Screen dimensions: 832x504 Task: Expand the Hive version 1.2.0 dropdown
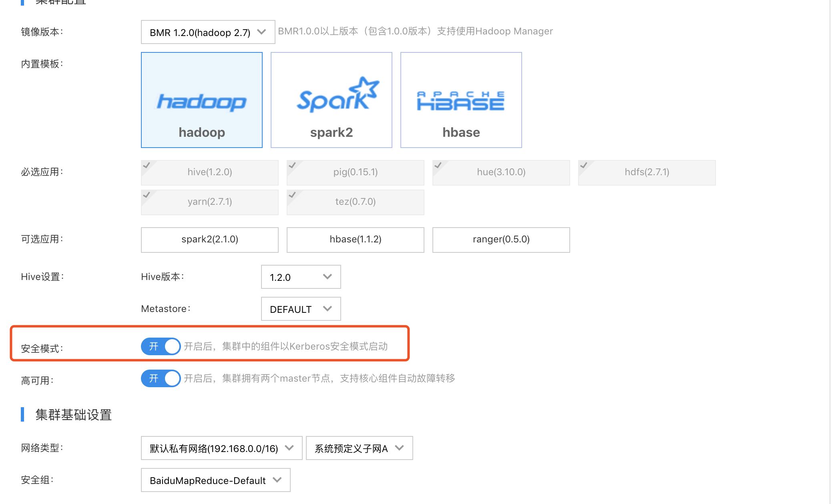(301, 277)
